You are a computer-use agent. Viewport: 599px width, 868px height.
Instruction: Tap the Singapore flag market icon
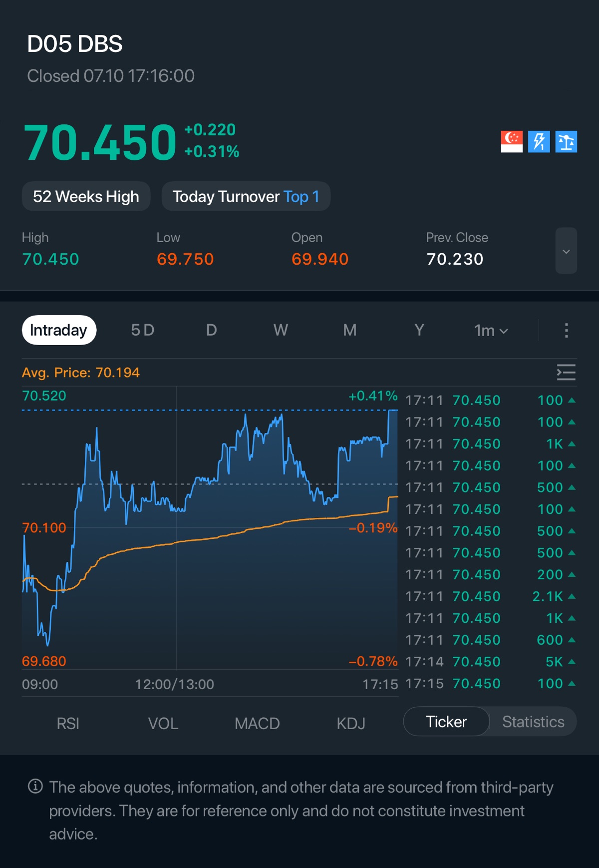pyautogui.click(x=512, y=141)
